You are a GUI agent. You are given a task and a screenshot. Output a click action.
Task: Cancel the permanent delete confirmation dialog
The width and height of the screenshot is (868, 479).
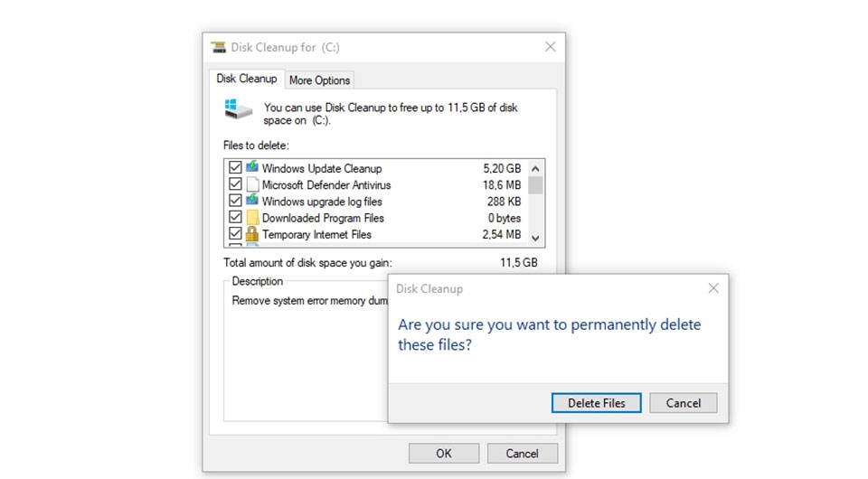coord(684,403)
